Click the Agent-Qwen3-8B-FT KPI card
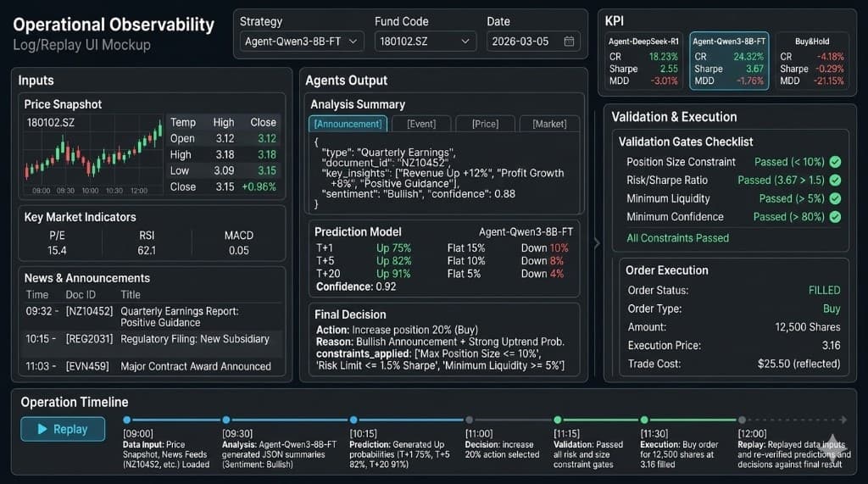 [729, 61]
